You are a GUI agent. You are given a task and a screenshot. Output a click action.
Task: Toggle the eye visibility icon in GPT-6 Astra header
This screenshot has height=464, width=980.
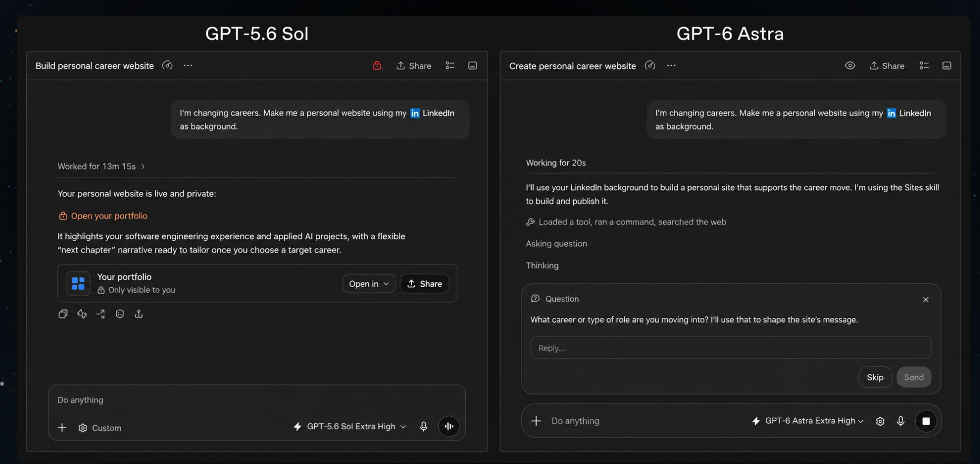coord(850,66)
